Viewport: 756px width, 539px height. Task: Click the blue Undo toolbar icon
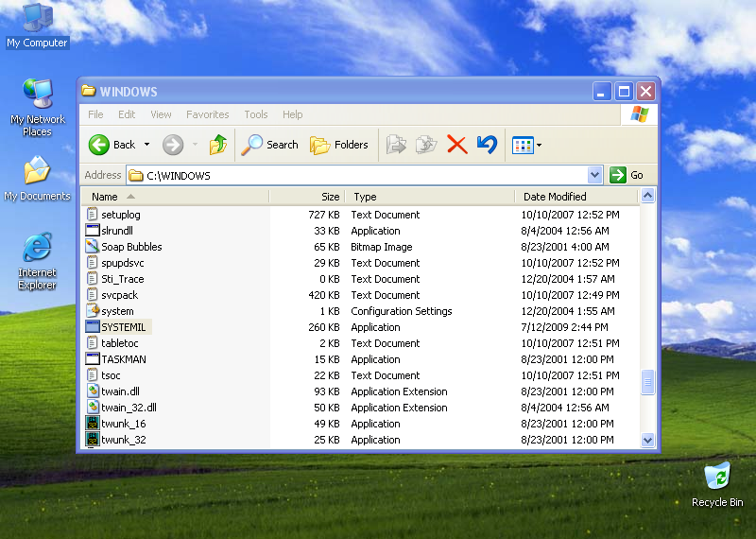[487, 145]
